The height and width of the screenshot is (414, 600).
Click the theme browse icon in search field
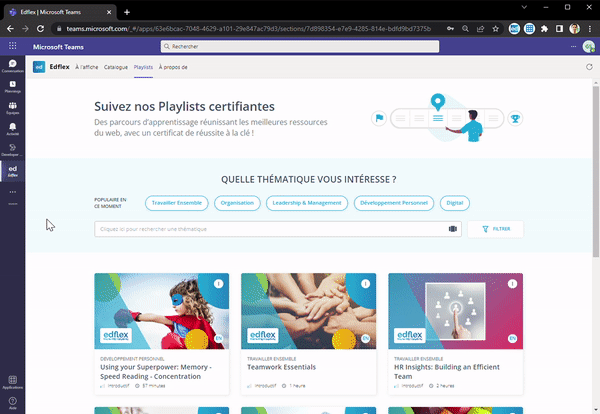pos(453,229)
